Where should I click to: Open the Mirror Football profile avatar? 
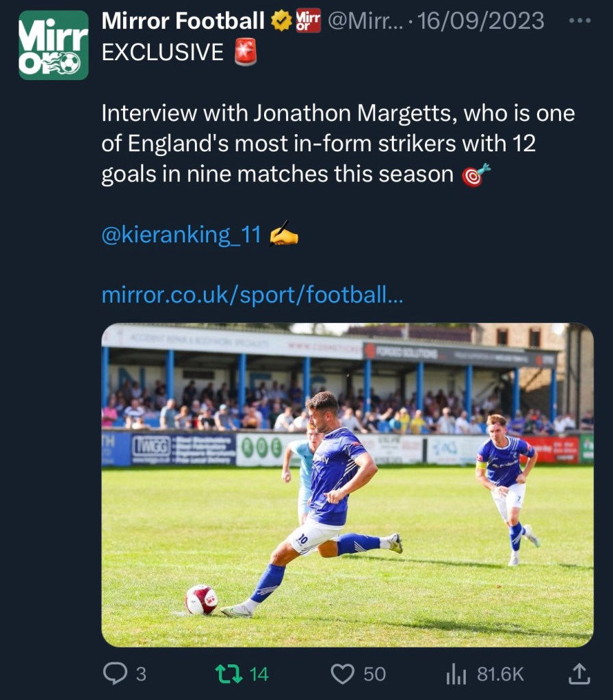[x=53, y=45]
